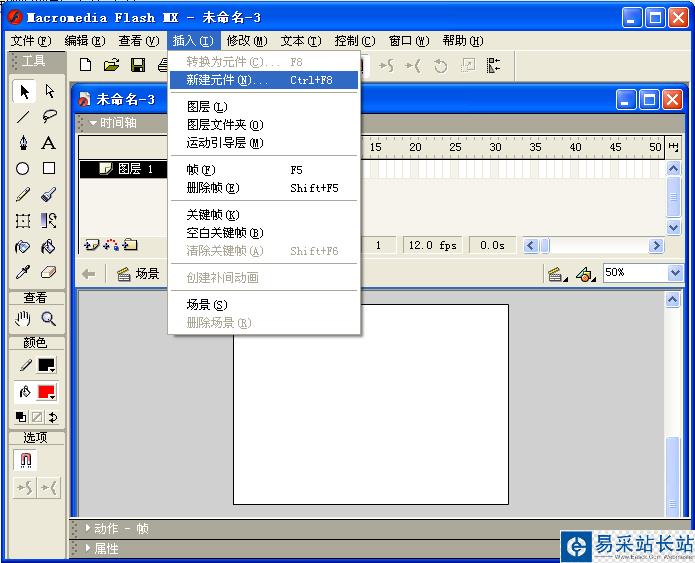Viewport: 695px width, 563px height.
Task: Add a motion guide layer icon
Action: (x=111, y=245)
